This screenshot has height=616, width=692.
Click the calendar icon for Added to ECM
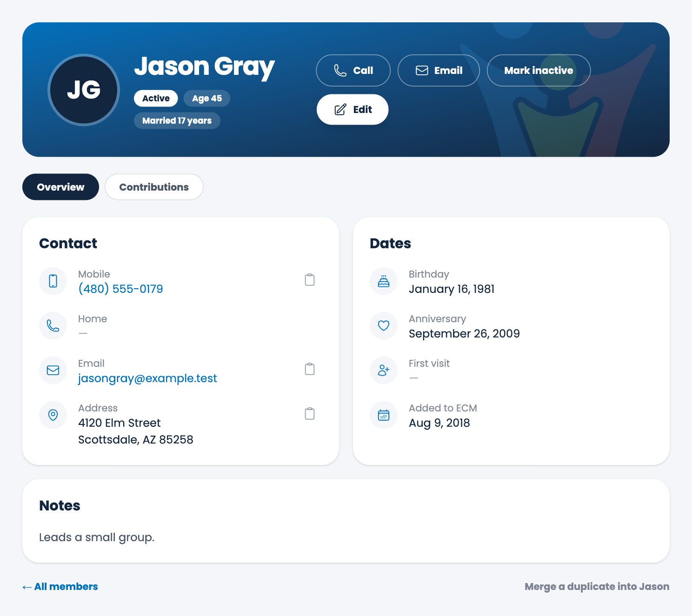384,415
